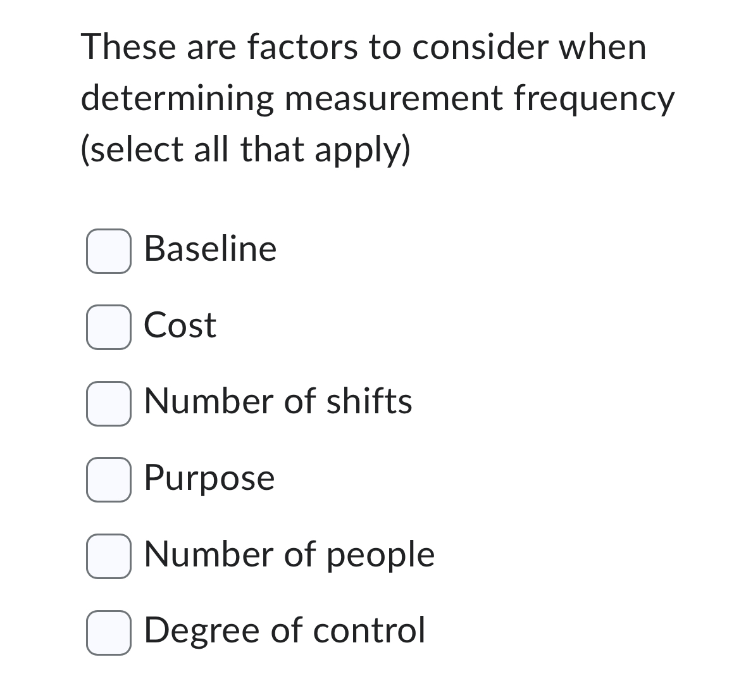The width and height of the screenshot is (746, 700).
Task: Check the Number of shifts checkbox
Action: [x=109, y=404]
